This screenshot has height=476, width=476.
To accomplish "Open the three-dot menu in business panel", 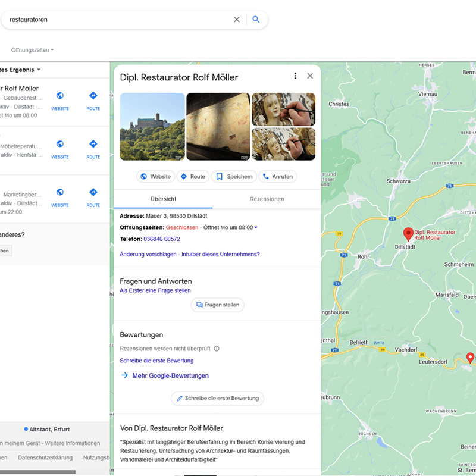I will (x=295, y=76).
